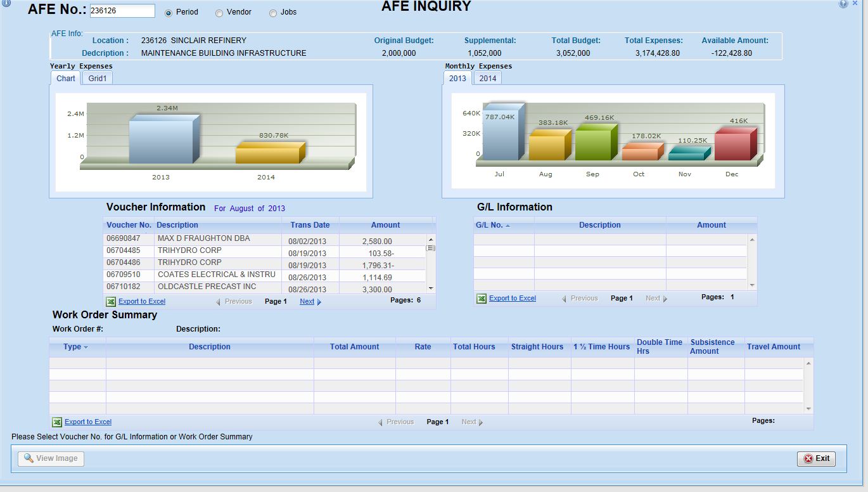Sort by G/L No. column header
Screen dimensions: 868x492
[x=504, y=225]
